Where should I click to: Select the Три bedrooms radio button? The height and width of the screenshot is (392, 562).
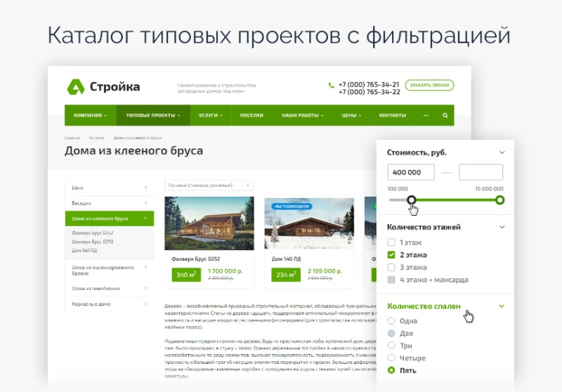392,346
